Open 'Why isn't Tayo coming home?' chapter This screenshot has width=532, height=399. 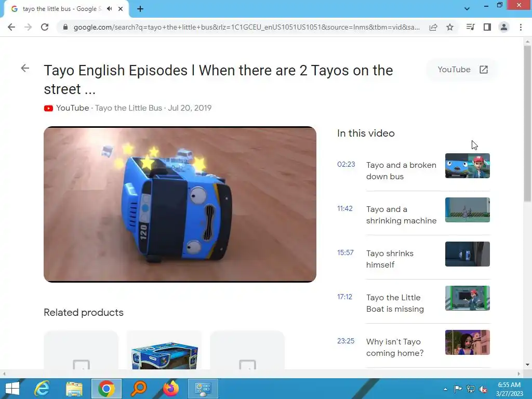tap(395, 347)
